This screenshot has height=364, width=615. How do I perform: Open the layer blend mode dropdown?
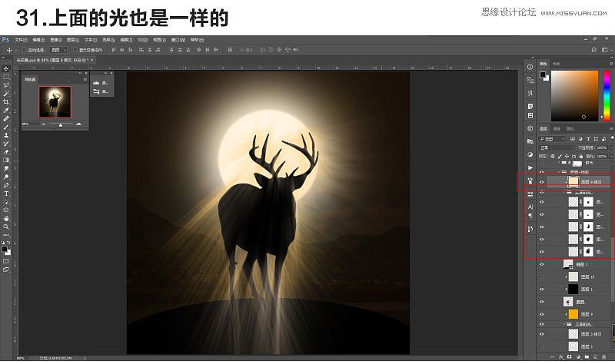pos(557,147)
